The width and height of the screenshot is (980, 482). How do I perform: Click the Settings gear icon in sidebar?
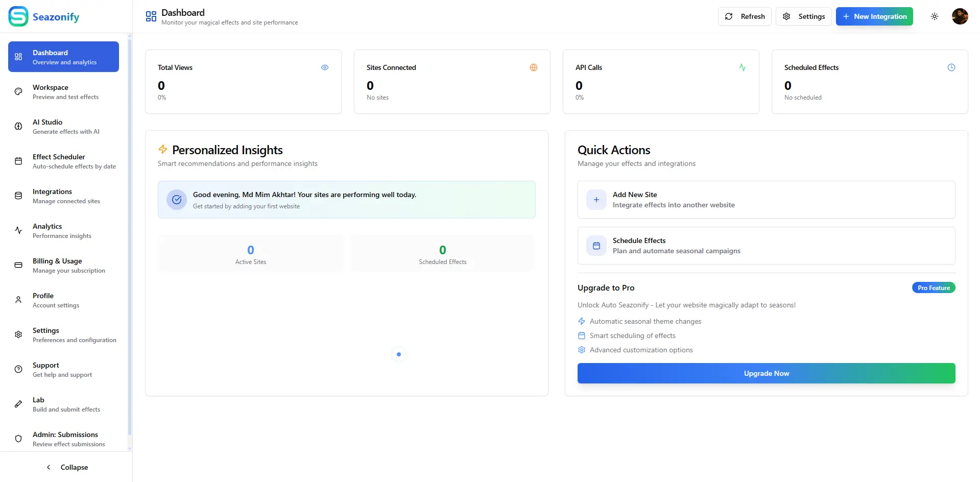point(18,334)
